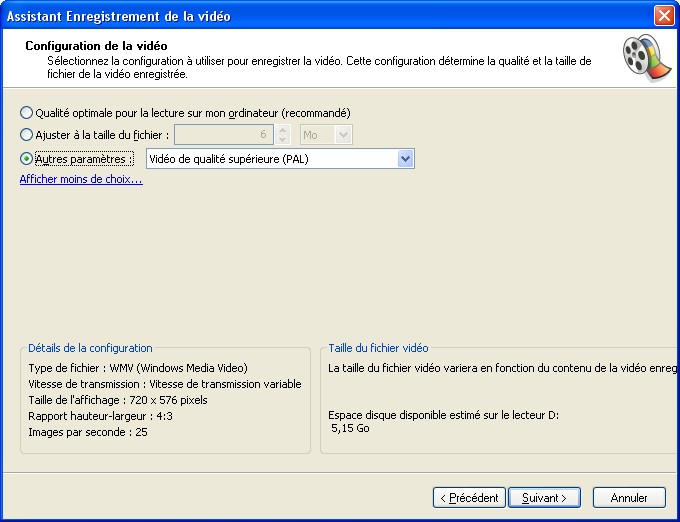Go back with the Précédent button
The width and height of the screenshot is (680, 522).
coord(468,497)
